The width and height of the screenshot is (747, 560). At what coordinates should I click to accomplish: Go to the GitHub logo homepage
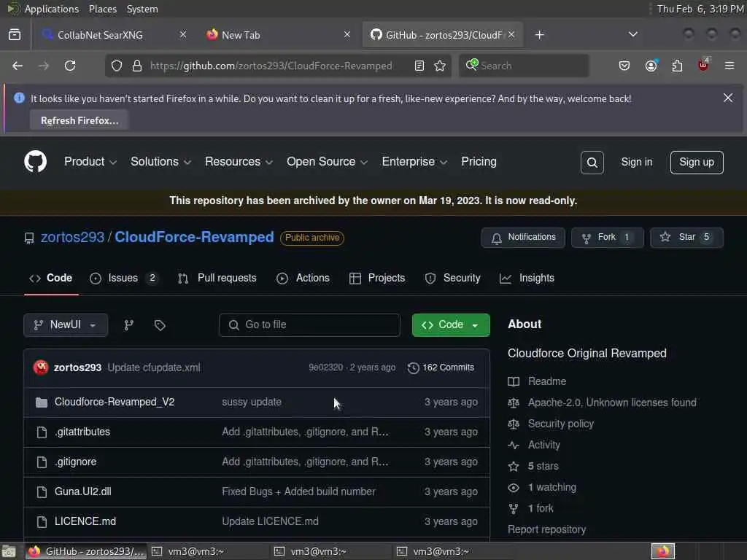click(35, 161)
